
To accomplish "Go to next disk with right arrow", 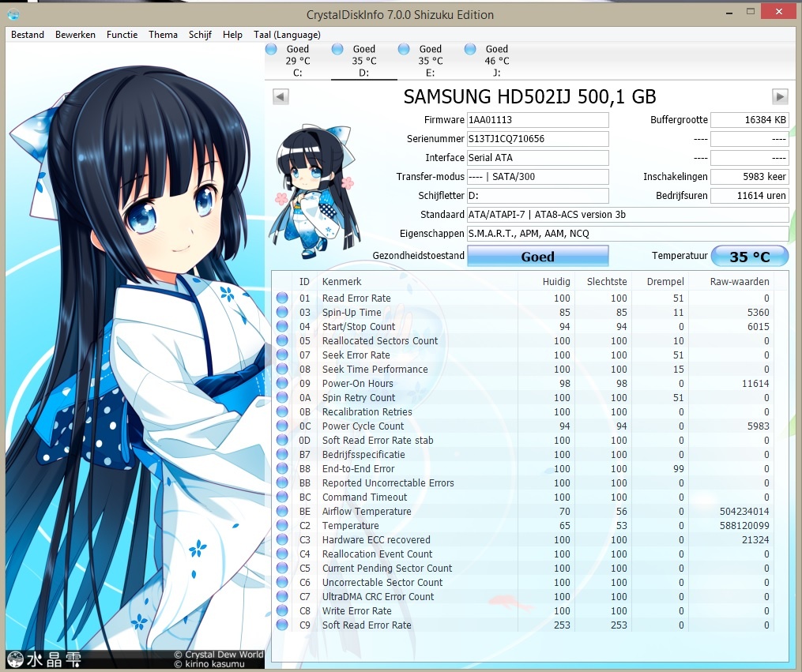I will 780,96.
